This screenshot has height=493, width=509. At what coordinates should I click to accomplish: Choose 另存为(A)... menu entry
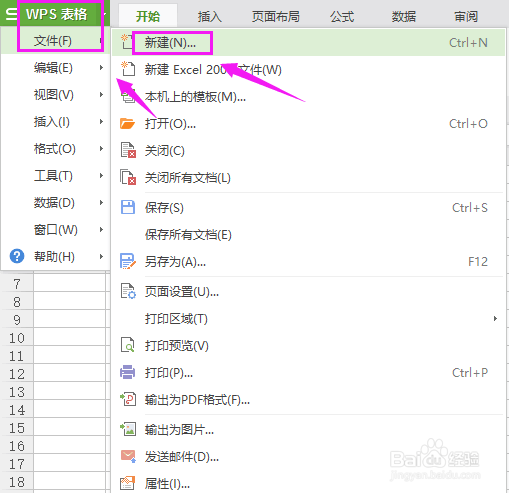[308, 262]
